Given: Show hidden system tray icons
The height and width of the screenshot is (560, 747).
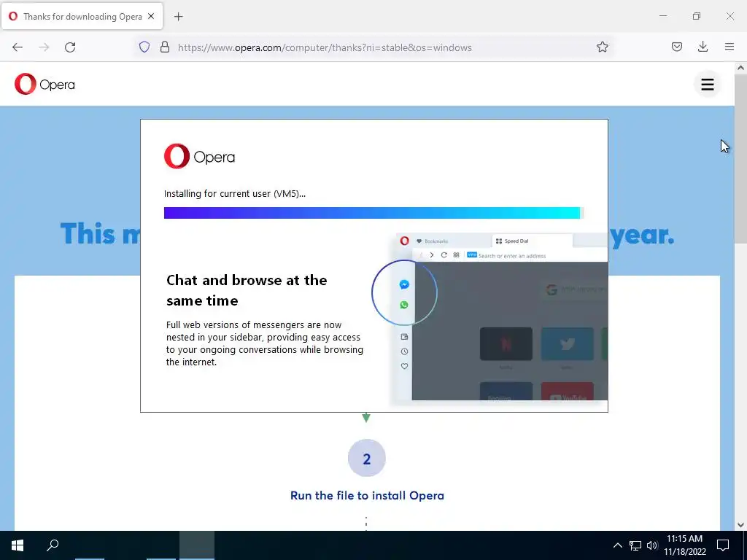Looking at the screenshot, I should [x=617, y=545].
